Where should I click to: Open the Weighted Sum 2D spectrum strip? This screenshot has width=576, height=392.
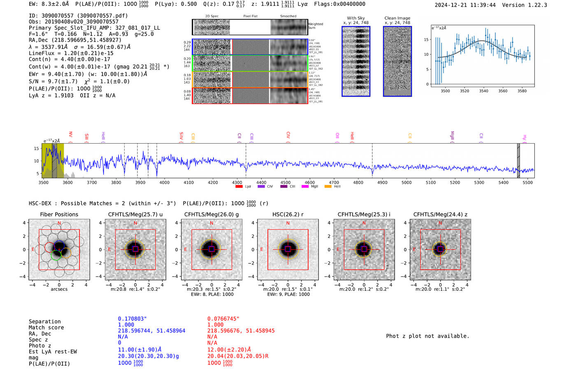(250, 27)
